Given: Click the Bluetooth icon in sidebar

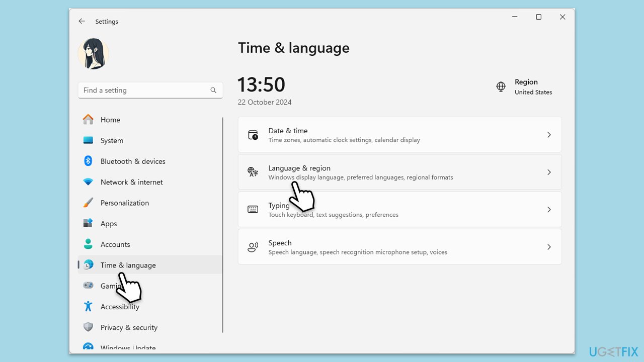Looking at the screenshot, I should (x=88, y=161).
